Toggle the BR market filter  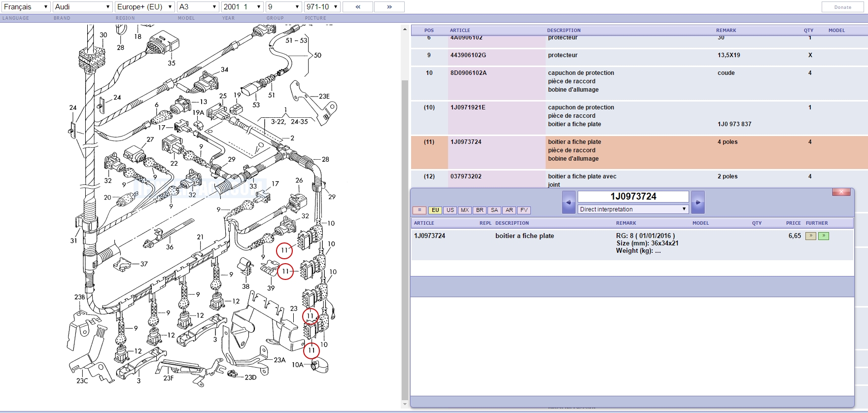coord(480,210)
